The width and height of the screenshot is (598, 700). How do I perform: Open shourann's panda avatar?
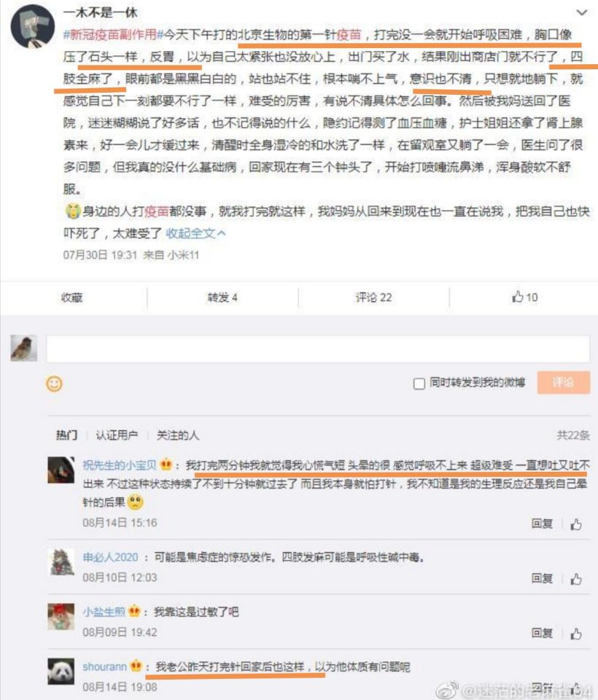tap(61, 671)
